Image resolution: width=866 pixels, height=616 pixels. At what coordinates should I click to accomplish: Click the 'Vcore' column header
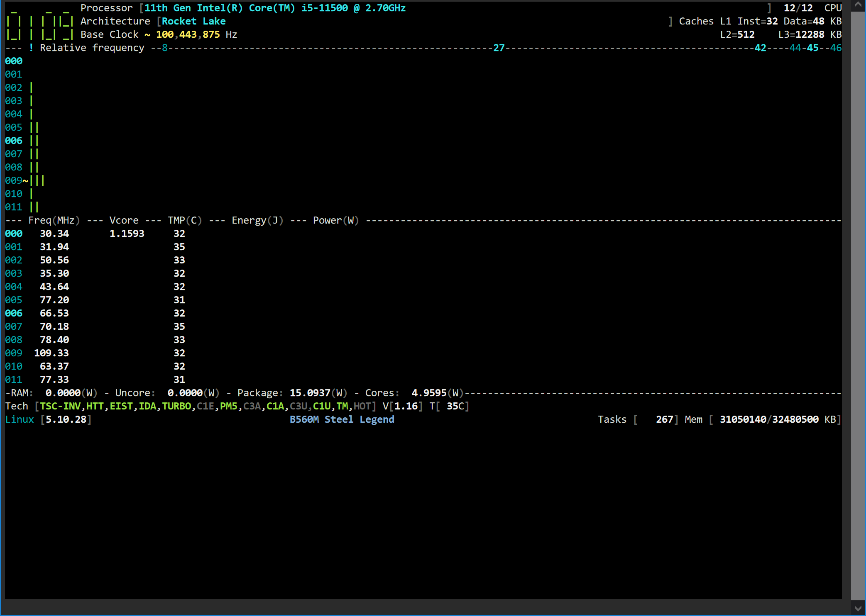pos(124,220)
